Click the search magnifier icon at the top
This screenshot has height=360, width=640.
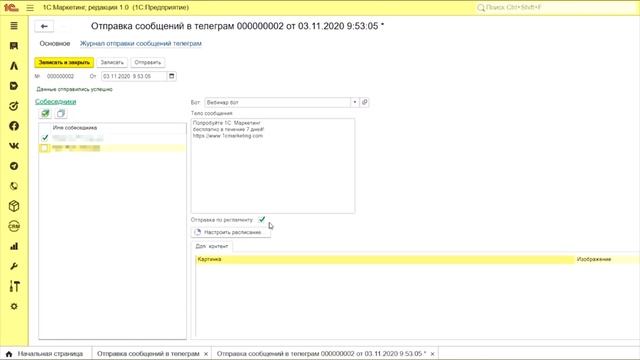481,7
